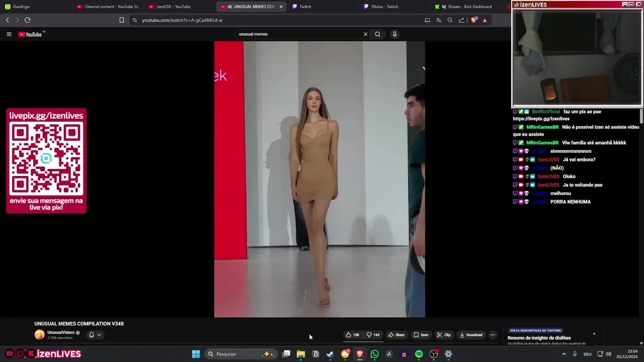Open WhatsApp from the taskbar

[374, 354]
